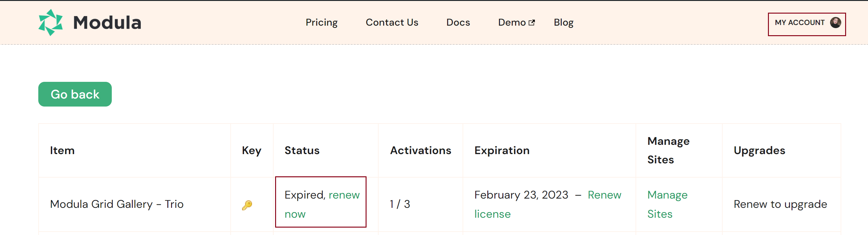
Task: Click the Status column header
Action: (302, 150)
